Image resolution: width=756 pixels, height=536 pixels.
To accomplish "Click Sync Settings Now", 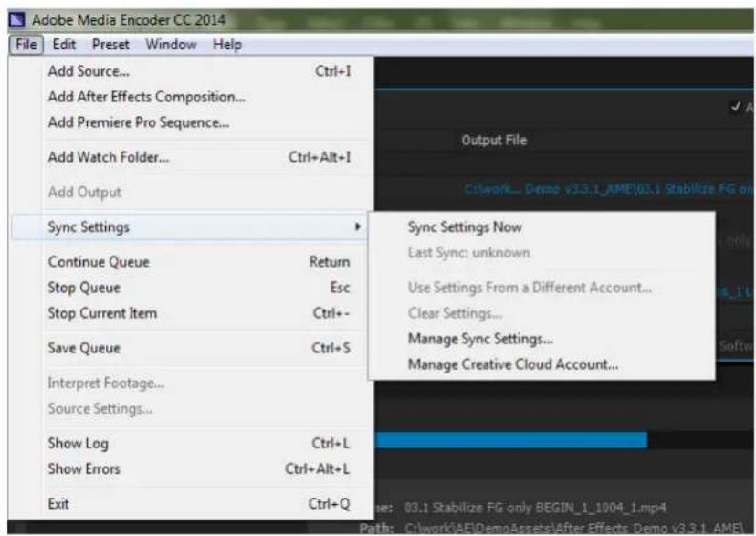I will click(x=542, y=227).
